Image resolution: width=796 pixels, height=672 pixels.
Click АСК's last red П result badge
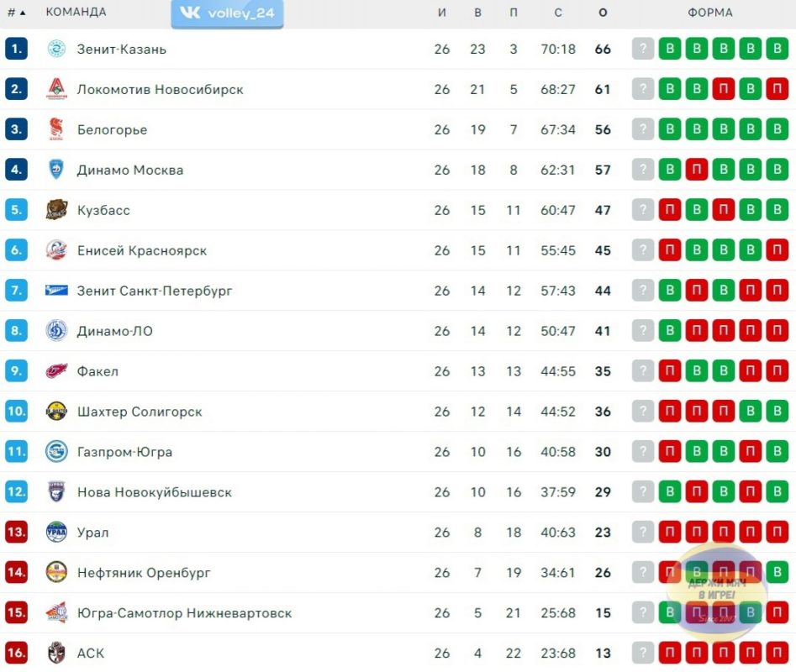tap(778, 653)
